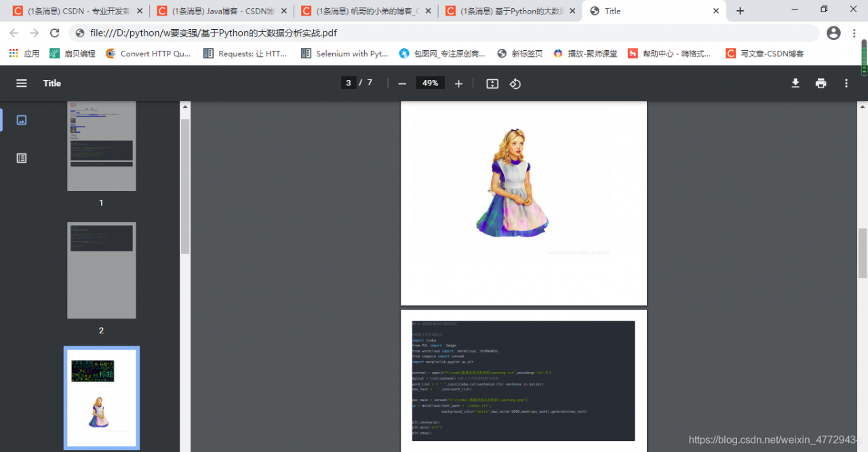Screen dimensions: 868x452
Task: Open the 扇贝编程 bookmark
Action: [x=73, y=54]
